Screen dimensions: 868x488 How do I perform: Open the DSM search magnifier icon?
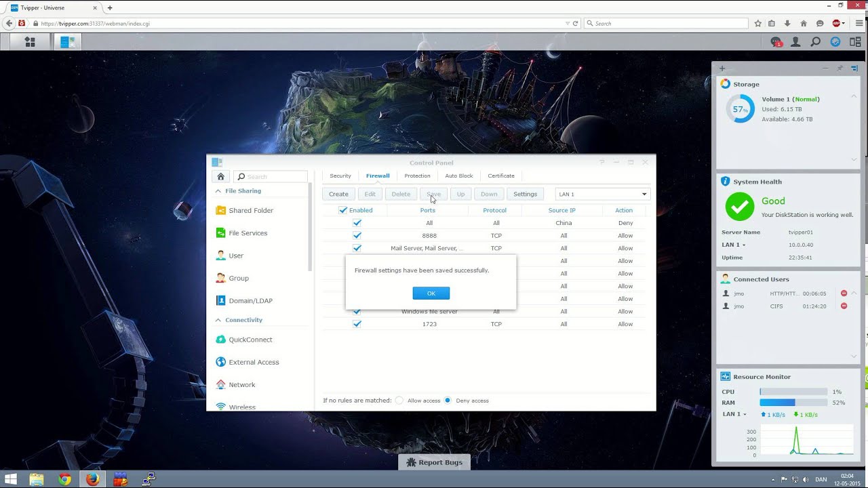(x=816, y=42)
